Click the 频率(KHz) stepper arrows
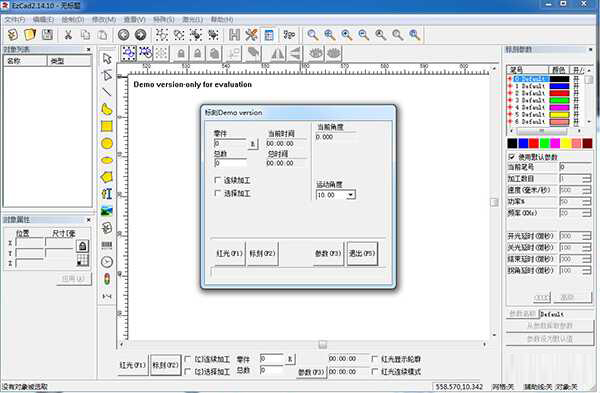The height and width of the screenshot is (393, 600). click(x=587, y=213)
